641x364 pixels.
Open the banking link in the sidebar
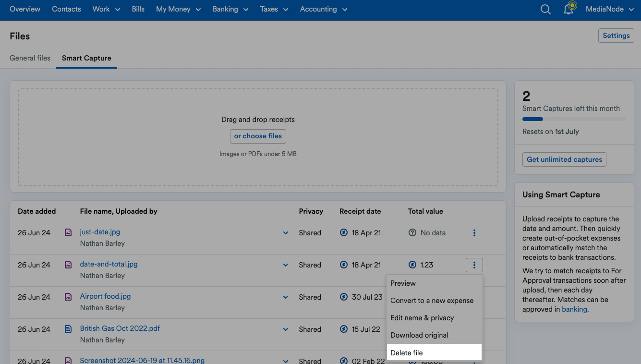[574, 309]
